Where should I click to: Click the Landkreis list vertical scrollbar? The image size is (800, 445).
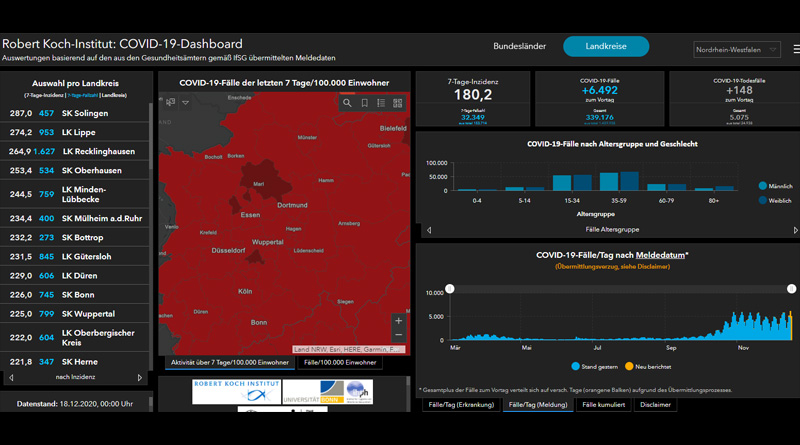pyautogui.click(x=151, y=136)
